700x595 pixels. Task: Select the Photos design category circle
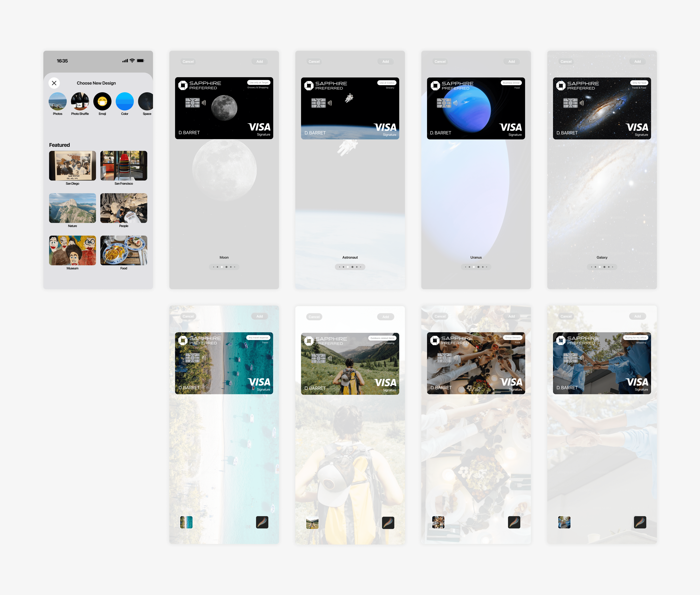[58, 101]
